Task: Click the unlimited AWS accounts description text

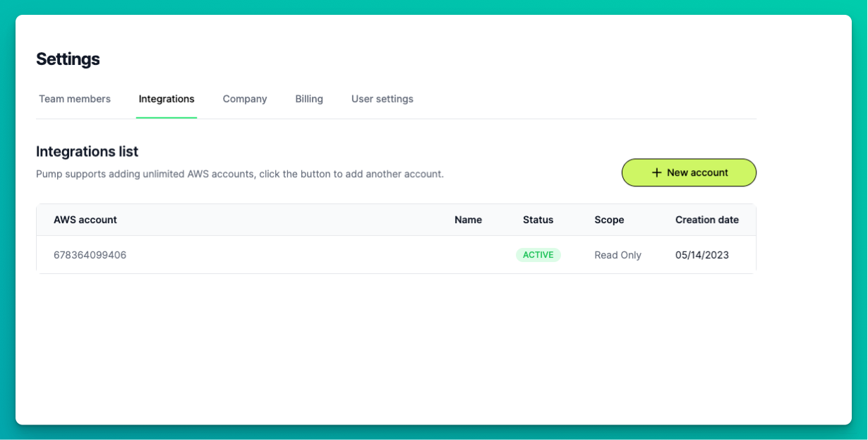Action: click(240, 174)
